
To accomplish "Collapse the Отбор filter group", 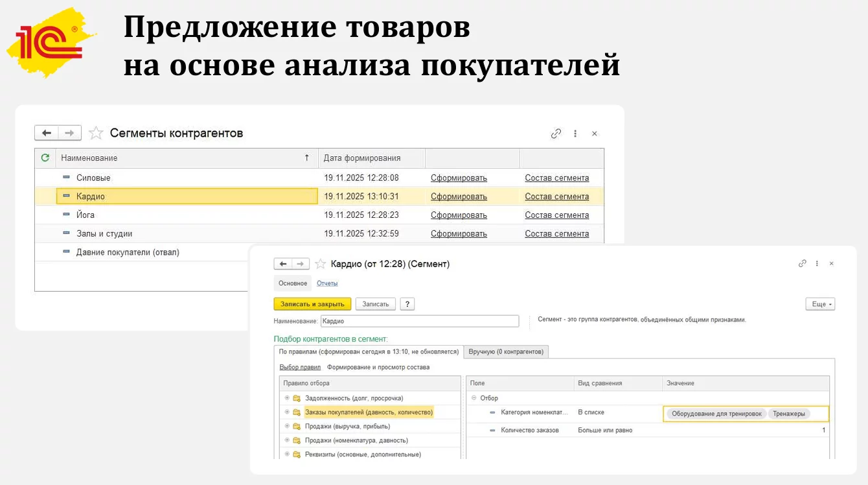I will point(474,398).
